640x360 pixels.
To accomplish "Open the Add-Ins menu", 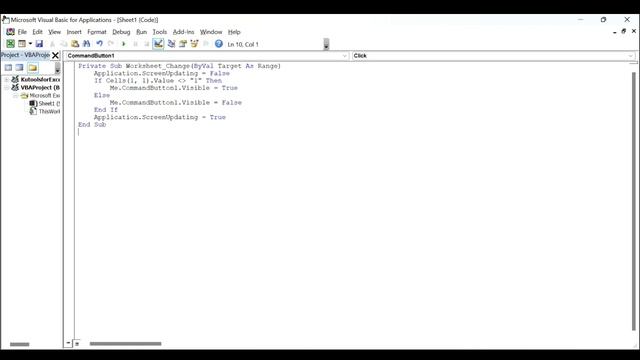I will click(x=183, y=32).
